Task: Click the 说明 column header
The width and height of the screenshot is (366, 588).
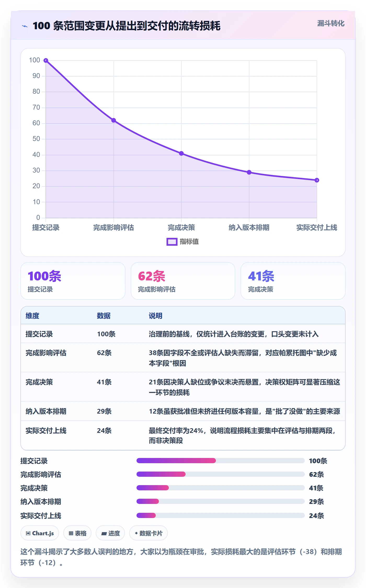Action: pos(156,316)
